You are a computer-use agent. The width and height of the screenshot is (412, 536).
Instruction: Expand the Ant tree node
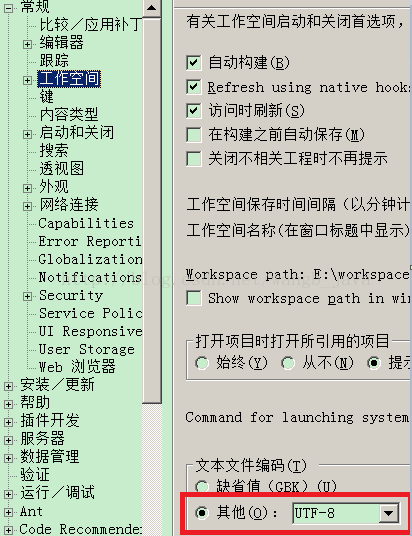pos(9,512)
